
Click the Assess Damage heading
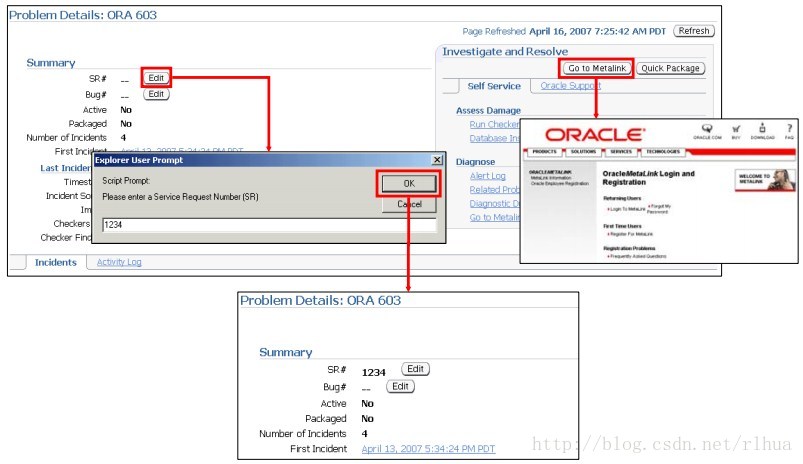pos(488,110)
